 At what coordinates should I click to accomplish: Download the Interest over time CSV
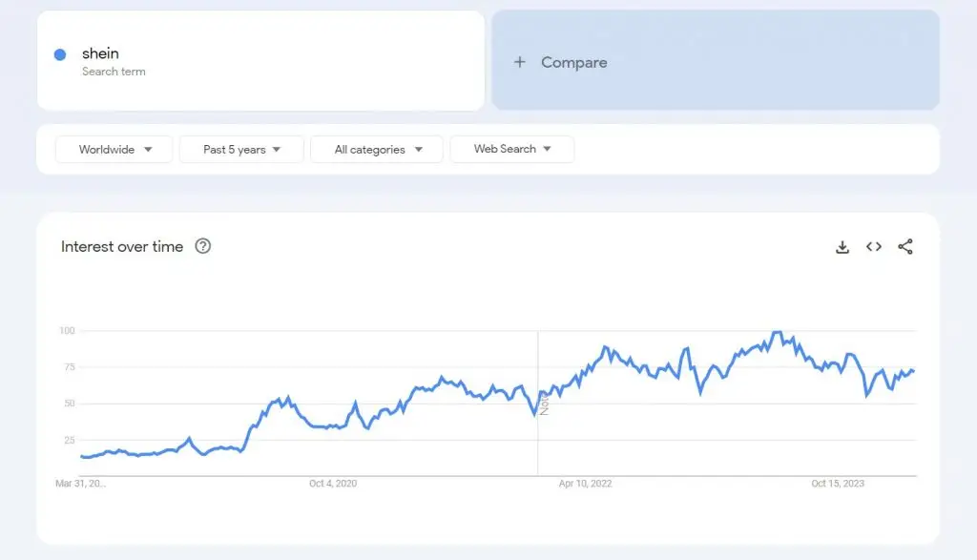click(x=842, y=247)
